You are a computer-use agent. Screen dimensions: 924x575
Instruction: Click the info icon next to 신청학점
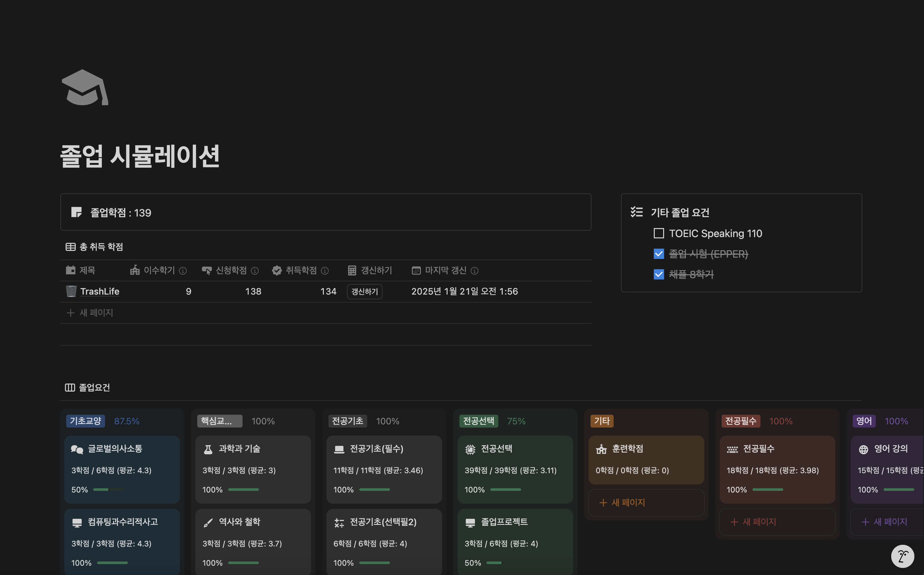(x=255, y=271)
